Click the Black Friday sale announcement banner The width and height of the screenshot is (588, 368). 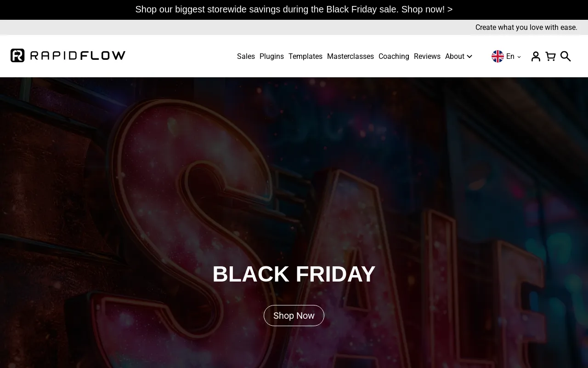click(294, 9)
